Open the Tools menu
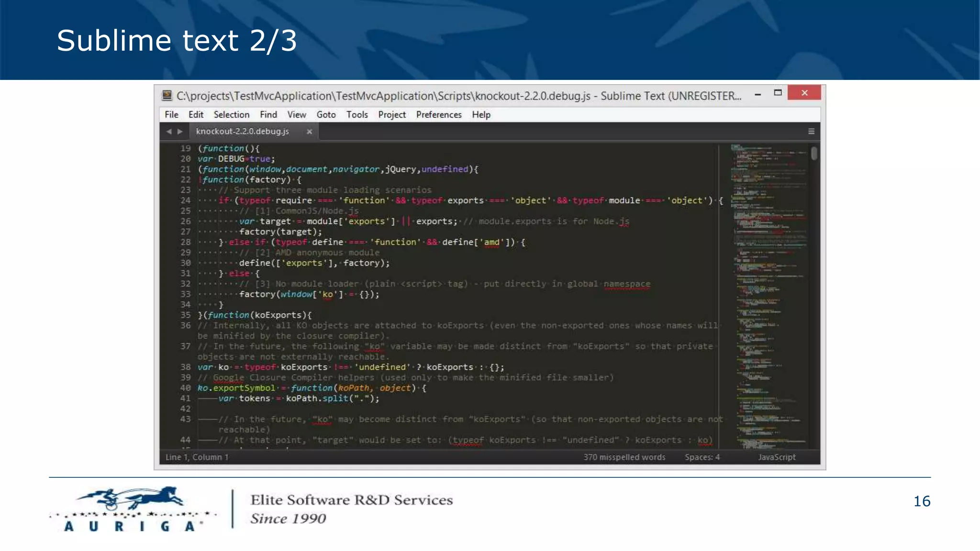The image size is (980, 551). click(357, 115)
